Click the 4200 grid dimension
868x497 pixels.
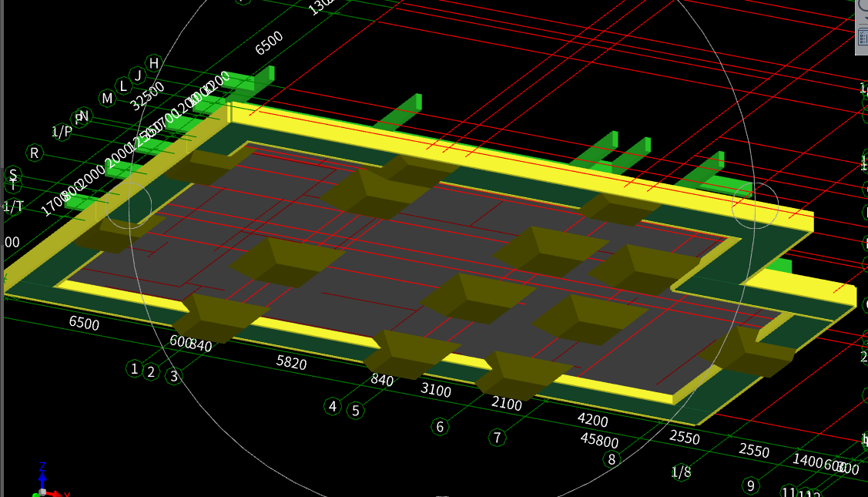592,420
